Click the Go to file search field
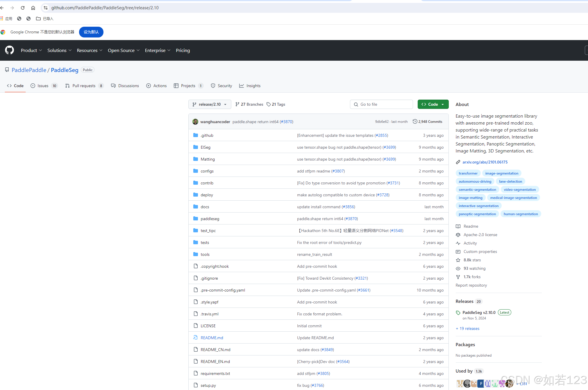Screen dimensions: 588x390 click(x=381, y=104)
